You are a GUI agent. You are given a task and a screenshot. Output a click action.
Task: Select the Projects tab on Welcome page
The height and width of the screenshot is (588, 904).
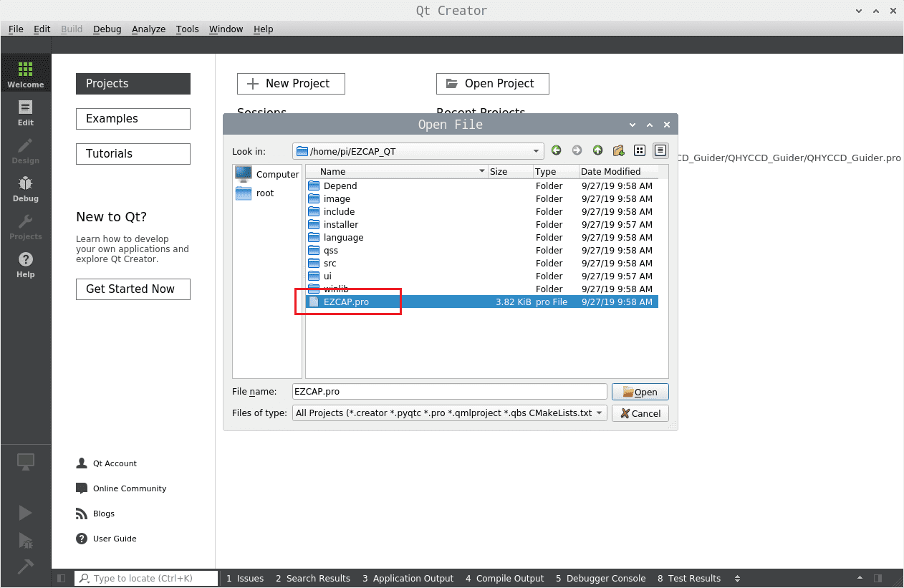click(133, 84)
